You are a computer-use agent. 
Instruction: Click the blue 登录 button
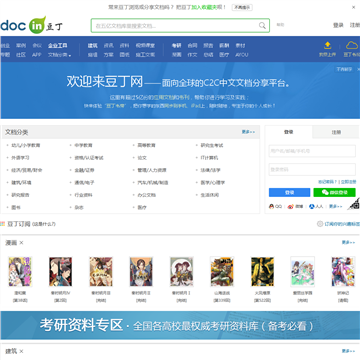pos(289,193)
